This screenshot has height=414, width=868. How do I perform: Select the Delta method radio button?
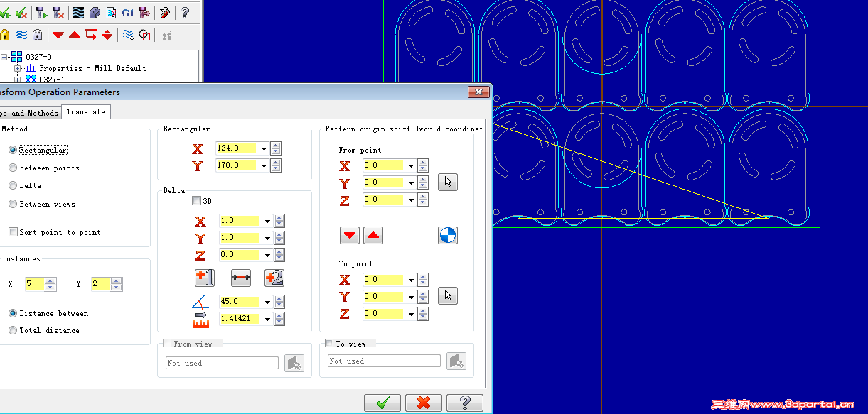(13, 185)
